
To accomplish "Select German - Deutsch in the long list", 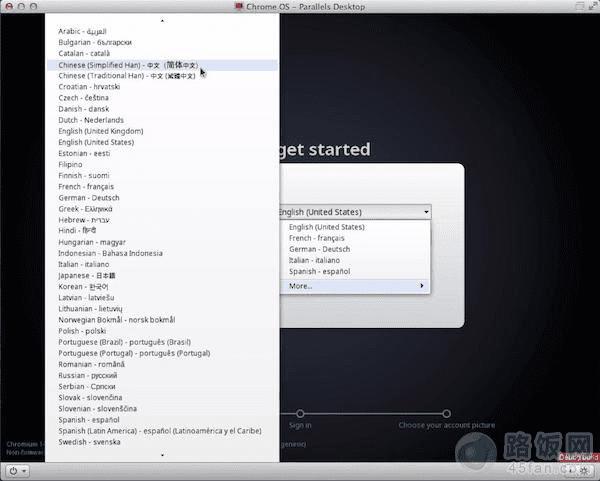I will pos(162,198).
